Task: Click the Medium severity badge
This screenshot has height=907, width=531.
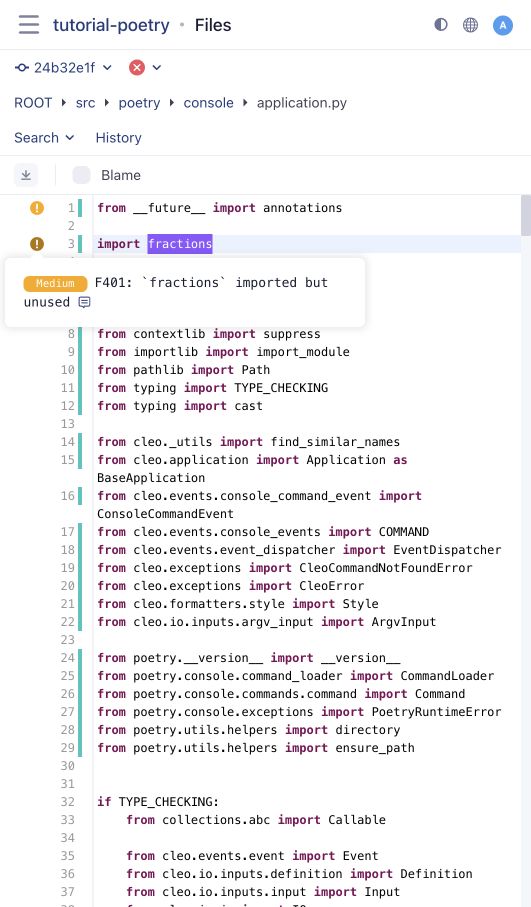Action: (56, 283)
